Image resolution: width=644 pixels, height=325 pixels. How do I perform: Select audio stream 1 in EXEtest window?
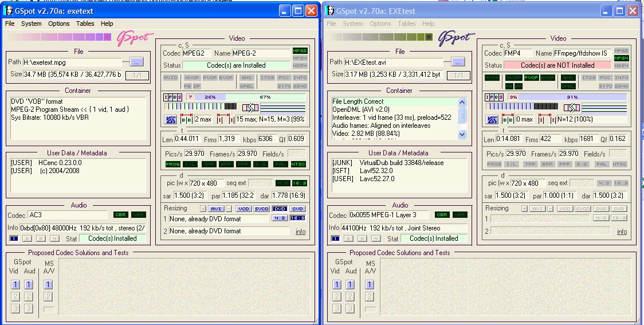tap(336, 238)
